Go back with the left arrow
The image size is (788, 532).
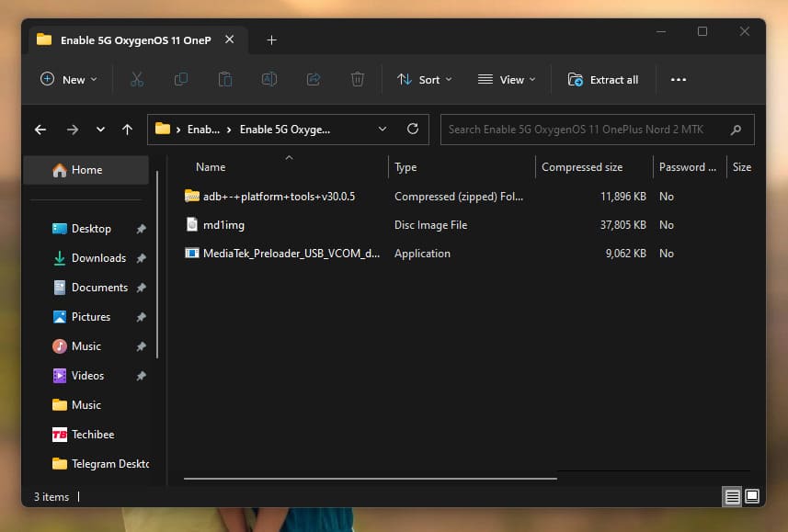(40, 130)
